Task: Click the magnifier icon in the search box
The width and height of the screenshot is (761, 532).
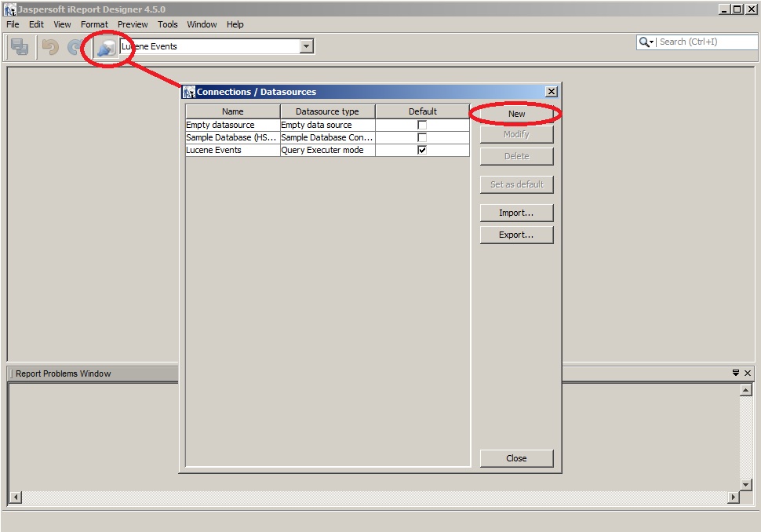Action: tap(644, 42)
